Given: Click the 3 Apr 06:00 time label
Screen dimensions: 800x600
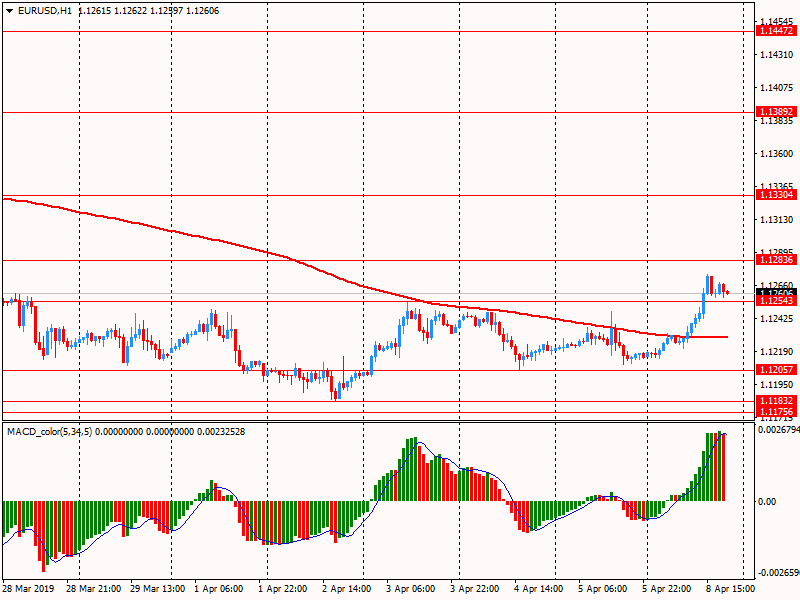Looking at the screenshot, I should pos(408,589).
